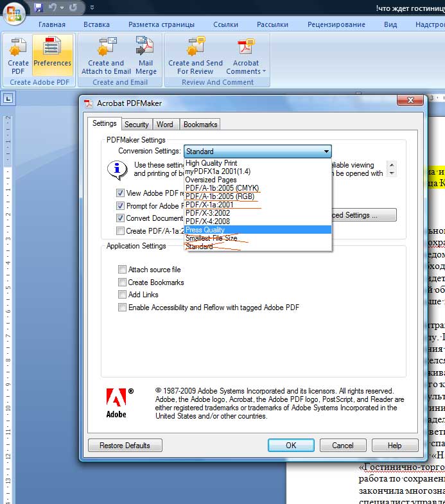Choose High Quality Print from list
This screenshot has height=504, width=445.
click(x=258, y=163)
